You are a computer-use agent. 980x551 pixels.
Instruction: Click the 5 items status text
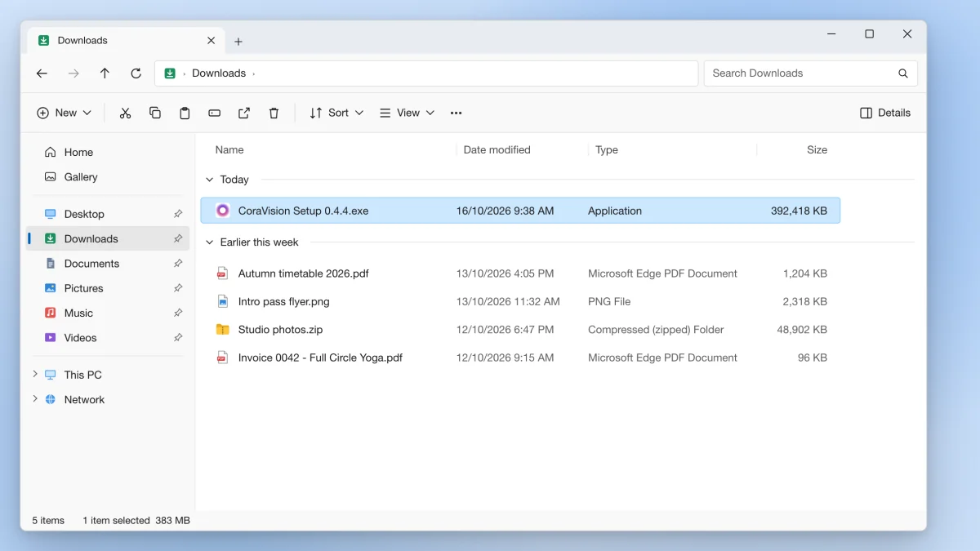click(48, 520)
